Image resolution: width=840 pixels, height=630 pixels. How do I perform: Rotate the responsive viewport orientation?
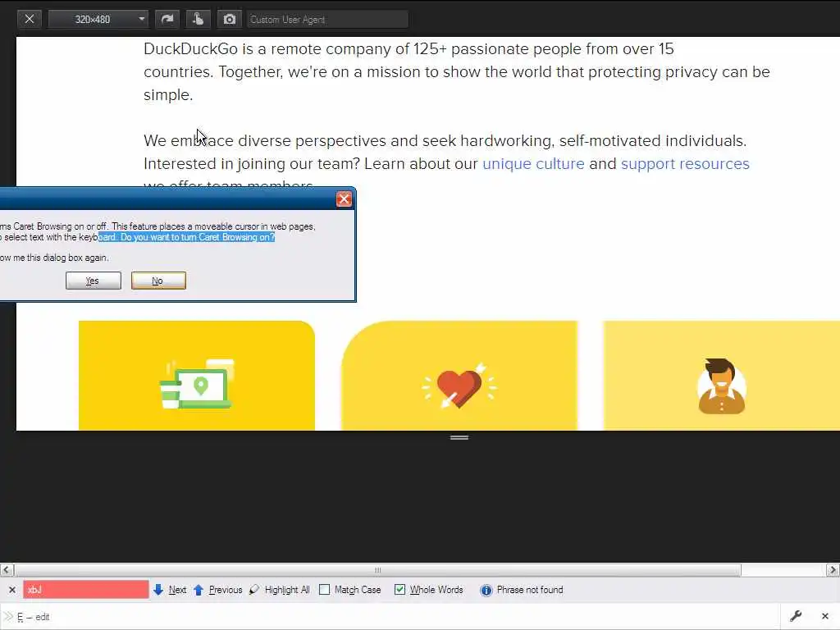point(167,20)
